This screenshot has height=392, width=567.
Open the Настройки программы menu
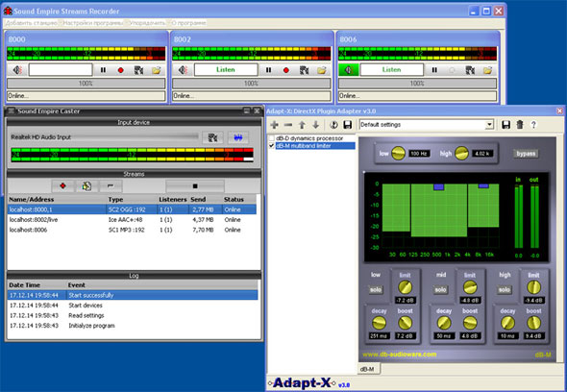coord(93,23)
